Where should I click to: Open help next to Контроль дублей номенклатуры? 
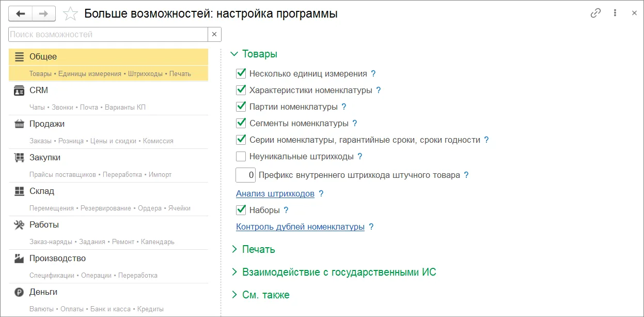point(371,227)
